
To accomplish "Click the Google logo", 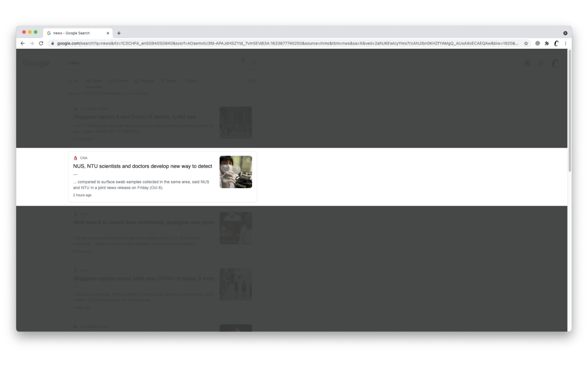I will tap(36, 63).
